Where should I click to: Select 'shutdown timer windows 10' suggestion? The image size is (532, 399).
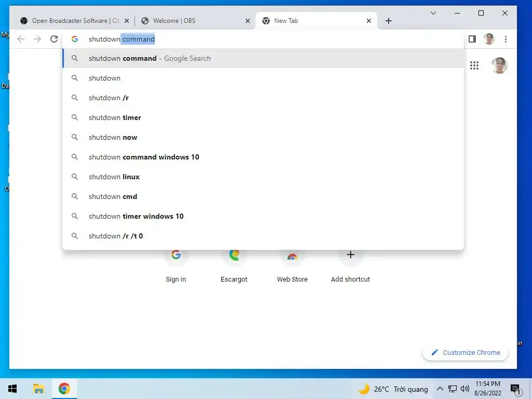[x=263, y=216]
